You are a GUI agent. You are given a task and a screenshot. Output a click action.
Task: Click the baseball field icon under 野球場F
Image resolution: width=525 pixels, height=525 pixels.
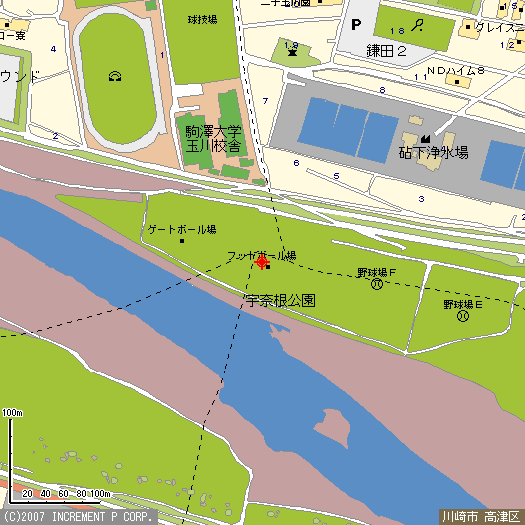[377, 284]
